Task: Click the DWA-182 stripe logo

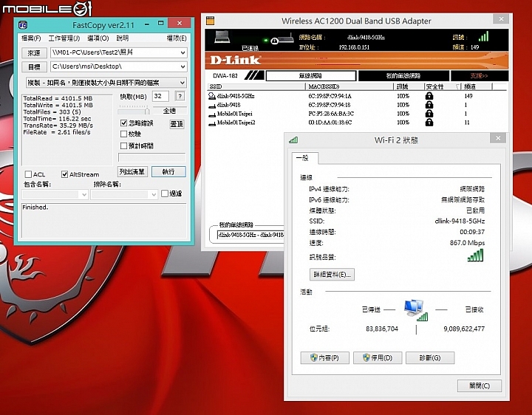Action: (x=254, y=75)
